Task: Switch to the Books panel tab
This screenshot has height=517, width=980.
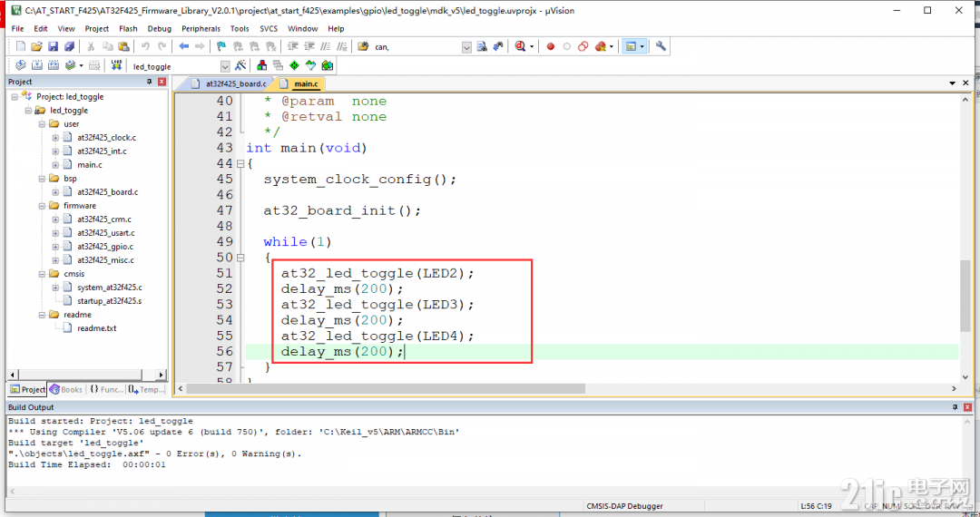Action: [x=66, y=389]
